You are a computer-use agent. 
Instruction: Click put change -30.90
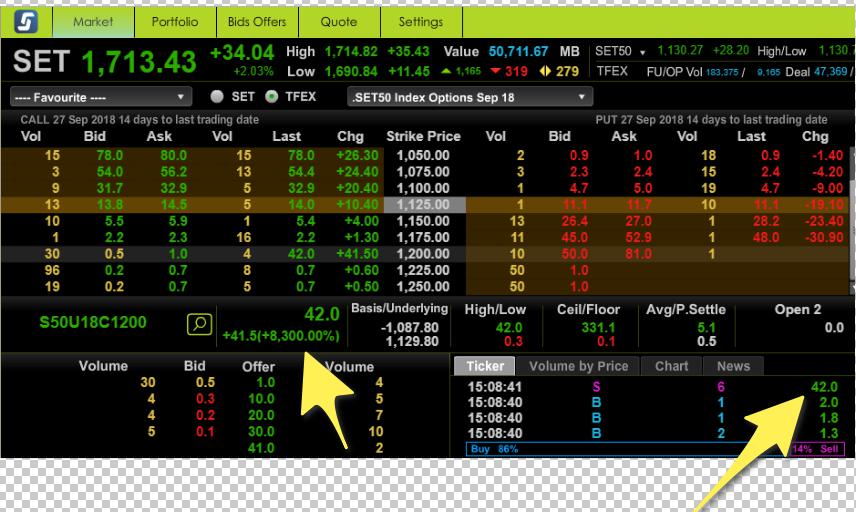point(824,237)
